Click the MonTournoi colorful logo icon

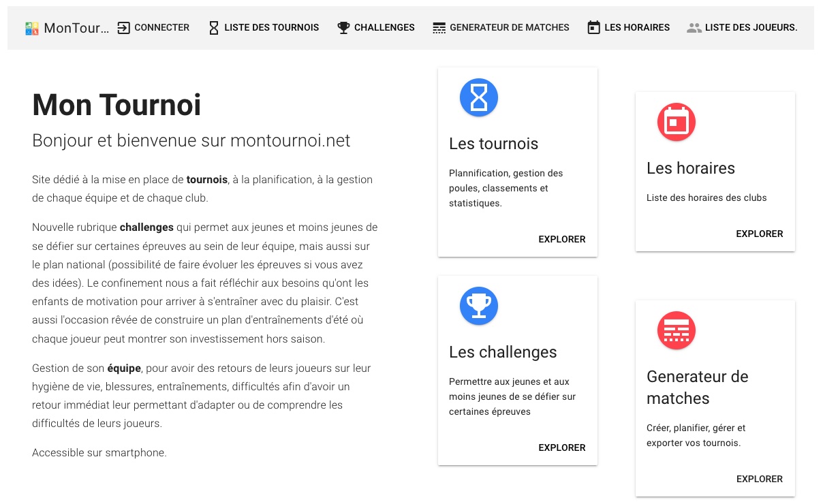tap(31, 28)
